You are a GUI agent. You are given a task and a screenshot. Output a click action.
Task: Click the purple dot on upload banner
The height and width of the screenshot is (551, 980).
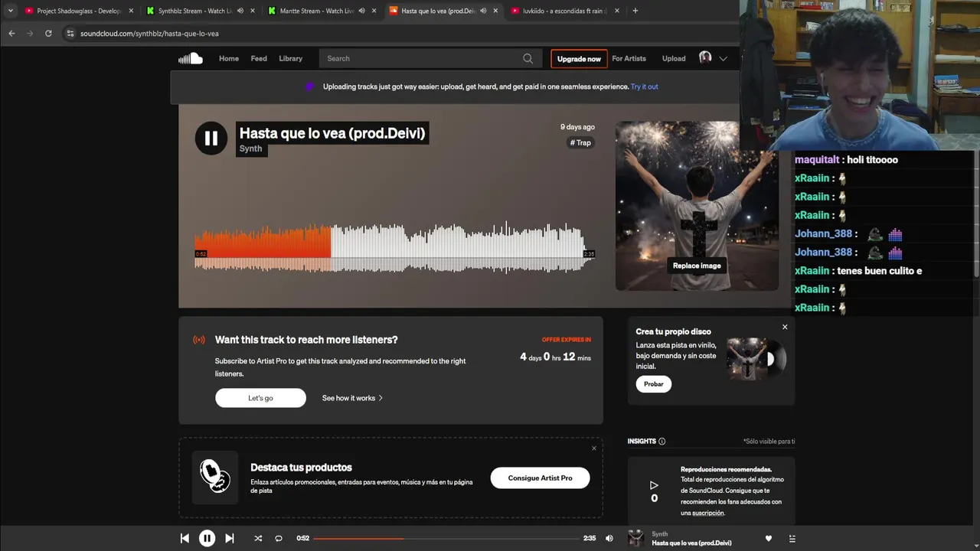pyautogui.click(x=309, y=86)
